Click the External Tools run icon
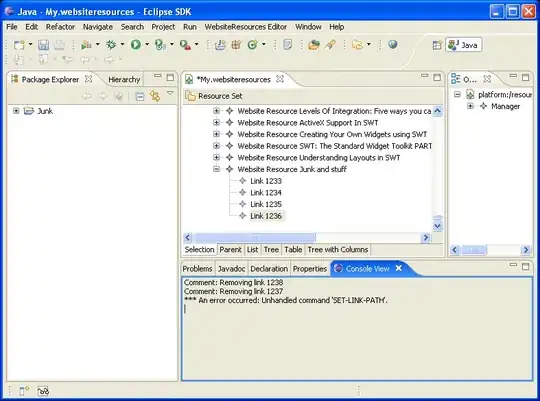Image resolution: width=540 pixels, height=401 pixels. [185, 45]
